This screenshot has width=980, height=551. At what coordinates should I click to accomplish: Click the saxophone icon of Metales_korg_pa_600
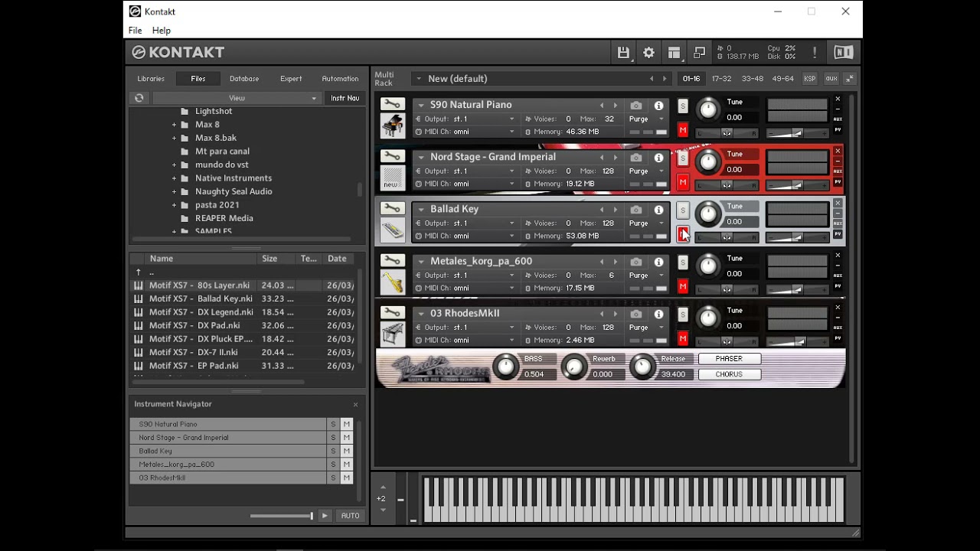tap(393, 282)
